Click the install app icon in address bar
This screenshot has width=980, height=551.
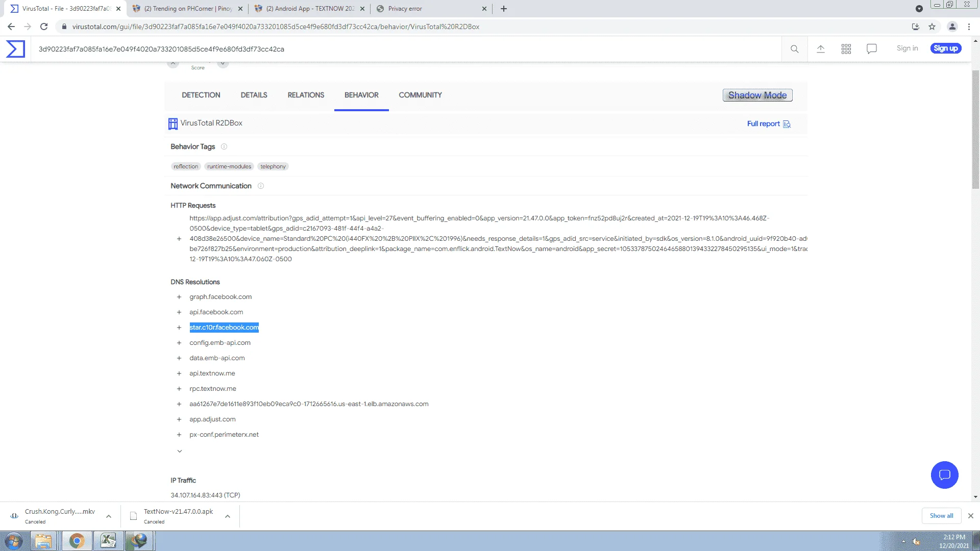tap(916, 27)
